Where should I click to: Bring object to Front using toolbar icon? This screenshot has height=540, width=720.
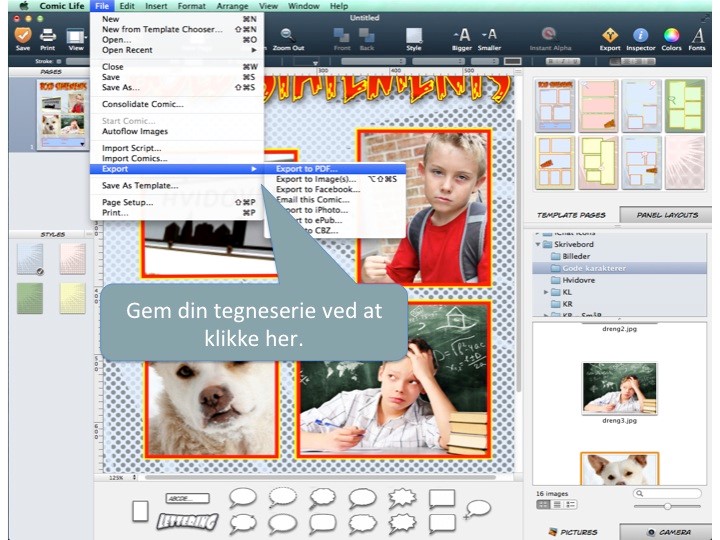tap(341, 35)
